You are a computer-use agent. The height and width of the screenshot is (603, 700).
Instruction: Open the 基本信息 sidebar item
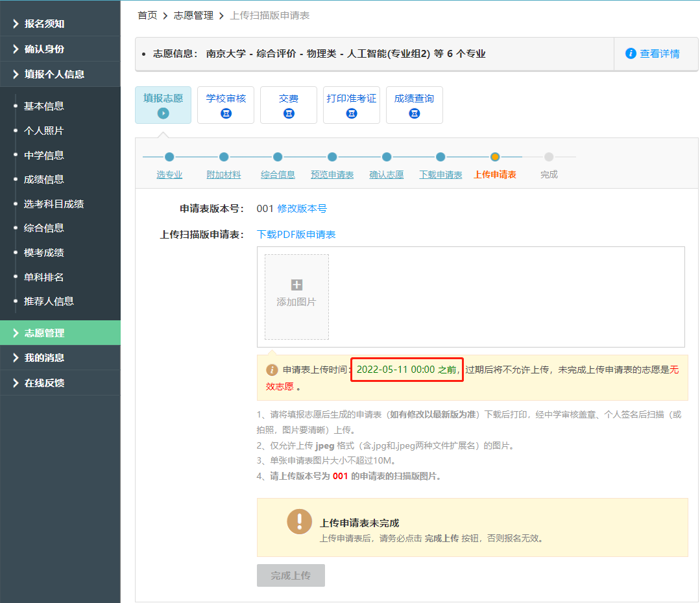coord(43,106)
